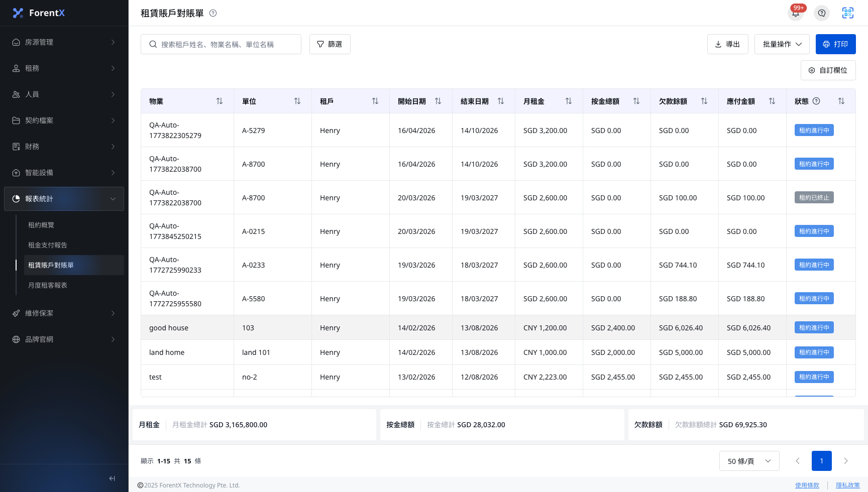Expand the 租務 sidebar menu

tap(64, 68)
